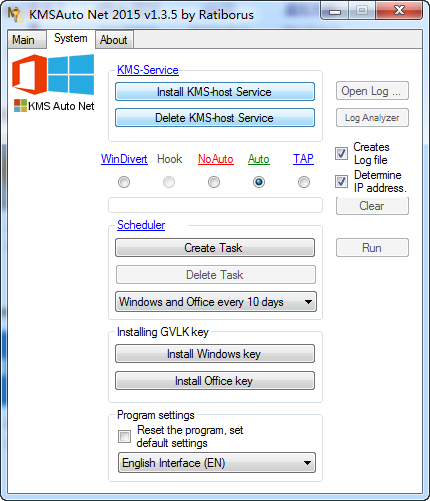430x501 pixels.
Task: Click Delete KMS-host Service button
Action: coord(215,118)
